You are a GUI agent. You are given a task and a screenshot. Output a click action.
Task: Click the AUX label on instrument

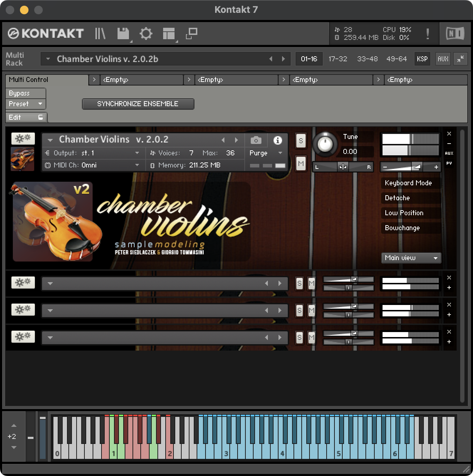pos(449,153)
